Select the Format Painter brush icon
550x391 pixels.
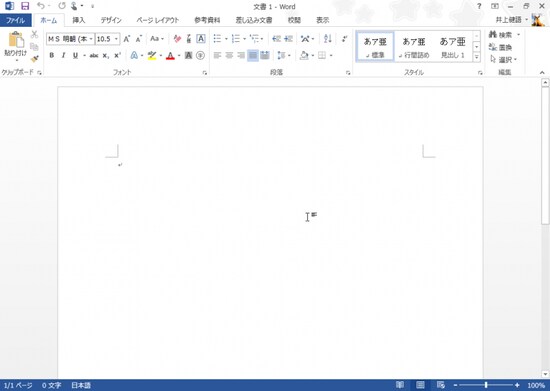click(x=34, y=59)
